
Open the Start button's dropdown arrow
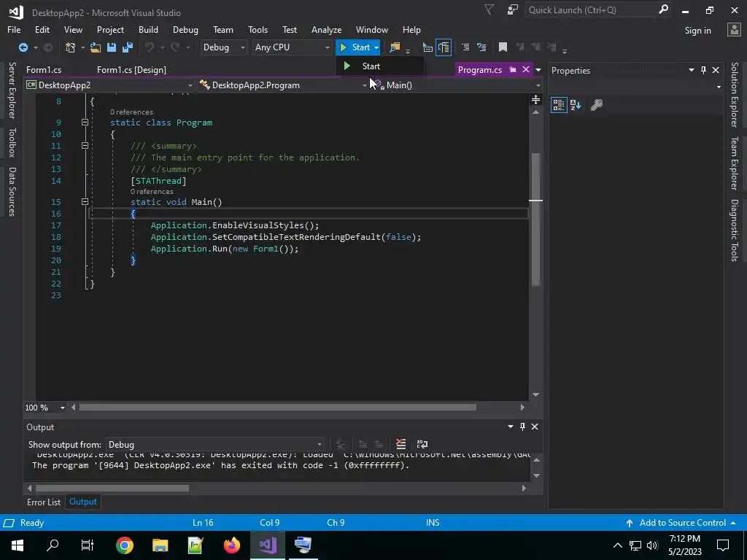[376, 47]
